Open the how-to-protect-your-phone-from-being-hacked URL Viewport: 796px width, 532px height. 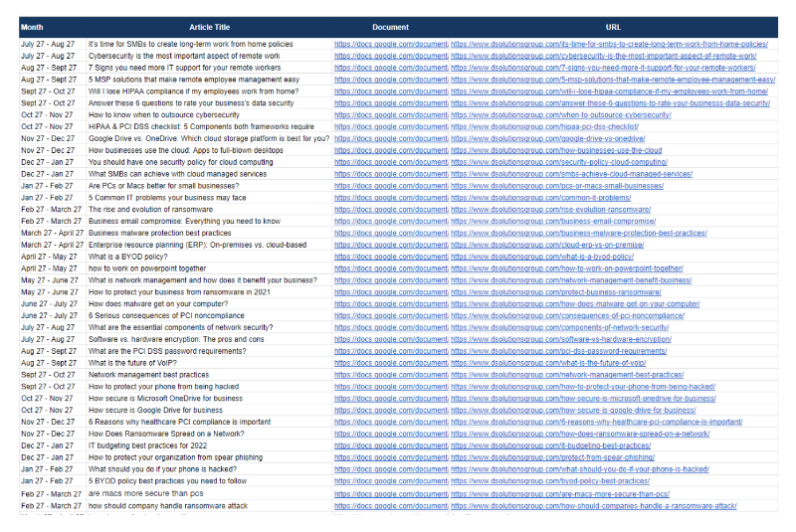(x=583, y=387)
